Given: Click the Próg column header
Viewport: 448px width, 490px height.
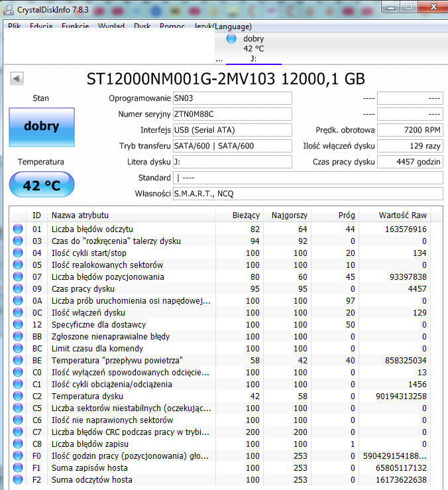Looking at the screenshot, I should [x=335, y=215].
